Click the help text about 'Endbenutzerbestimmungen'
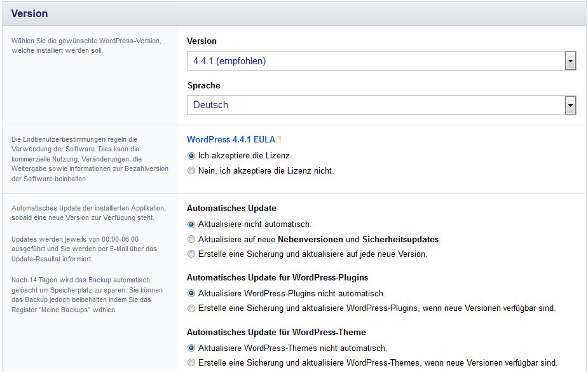588x372 pixels. point(90,159)
